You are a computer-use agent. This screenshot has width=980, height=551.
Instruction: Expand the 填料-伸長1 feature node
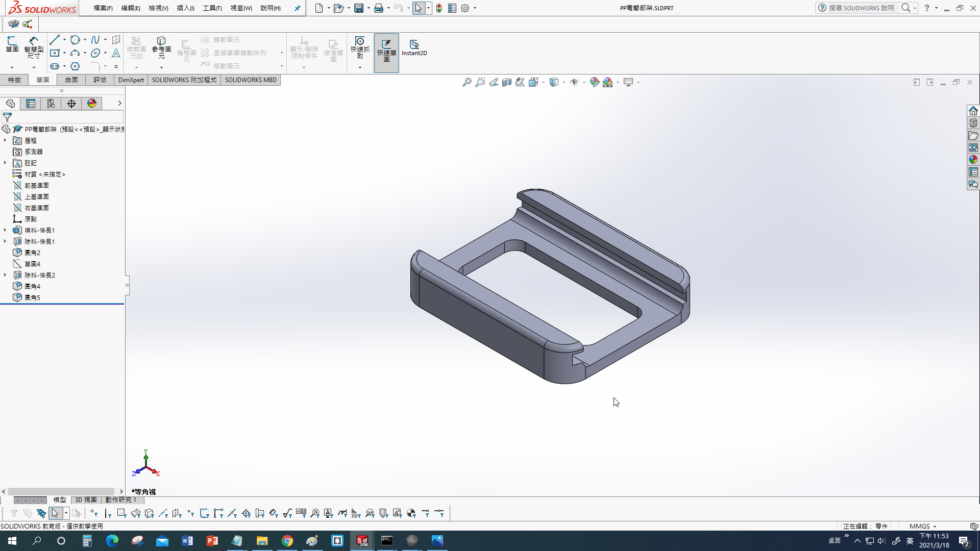pyautogui.click(x=5, y=230)
